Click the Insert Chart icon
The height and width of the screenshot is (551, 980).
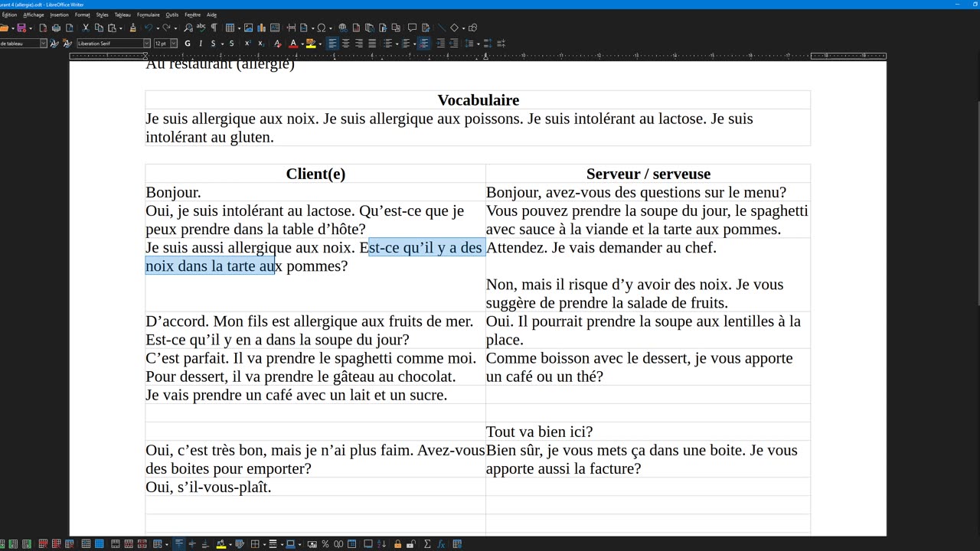click(x=261, y=28)
